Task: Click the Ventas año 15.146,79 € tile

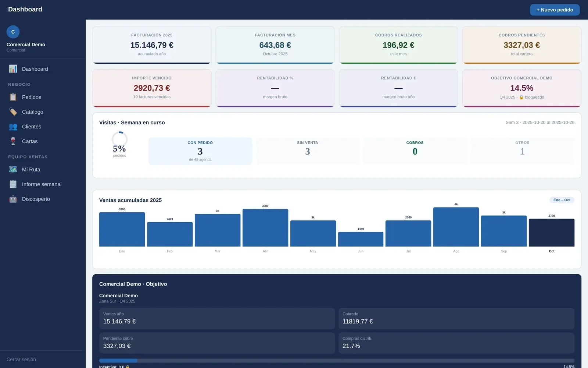Action: coord(217,319)
